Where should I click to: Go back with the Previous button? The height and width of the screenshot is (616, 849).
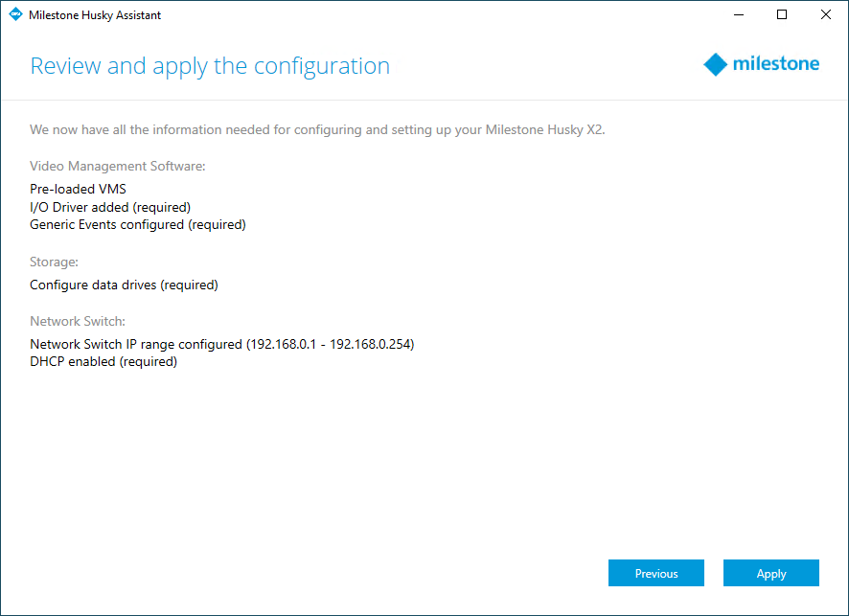tap(655, 573)
